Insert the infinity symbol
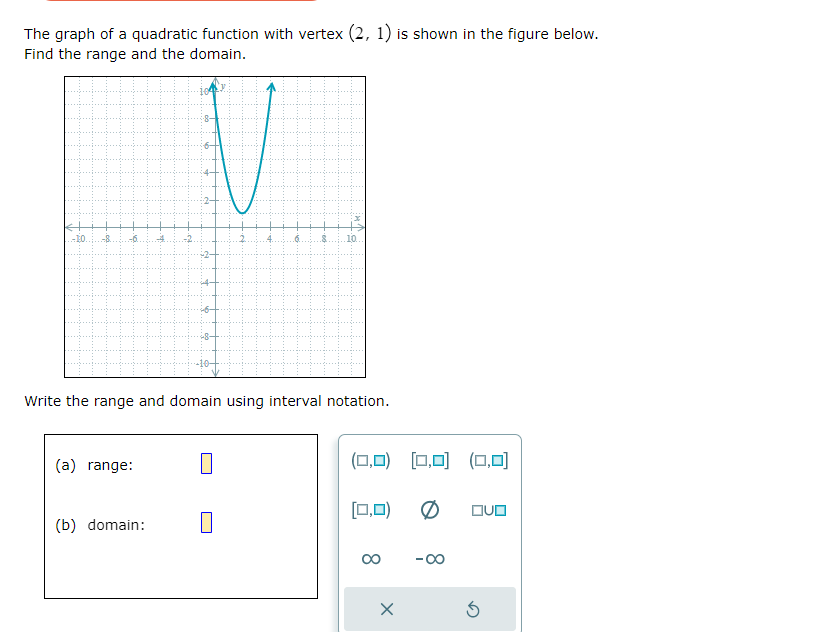 point(371,560)
